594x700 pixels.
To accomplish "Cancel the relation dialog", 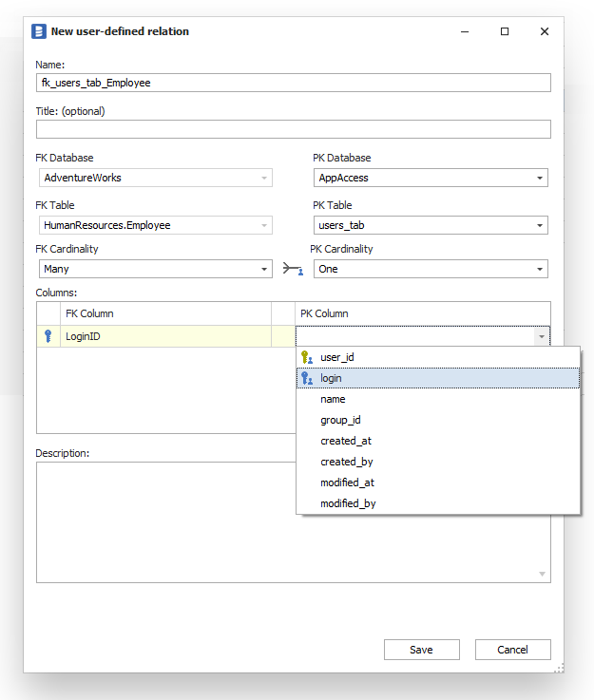I will pyautogui.click(x=513, y=650).
